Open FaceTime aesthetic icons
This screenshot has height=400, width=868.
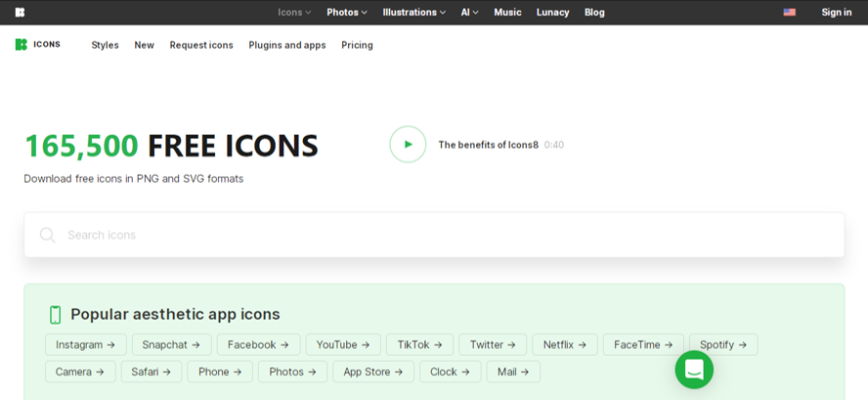(643, 344)
